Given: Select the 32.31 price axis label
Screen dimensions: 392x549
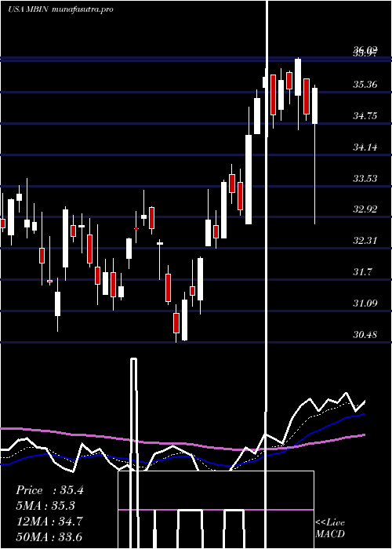Looking at the screenshot, I should coord(365,241).
